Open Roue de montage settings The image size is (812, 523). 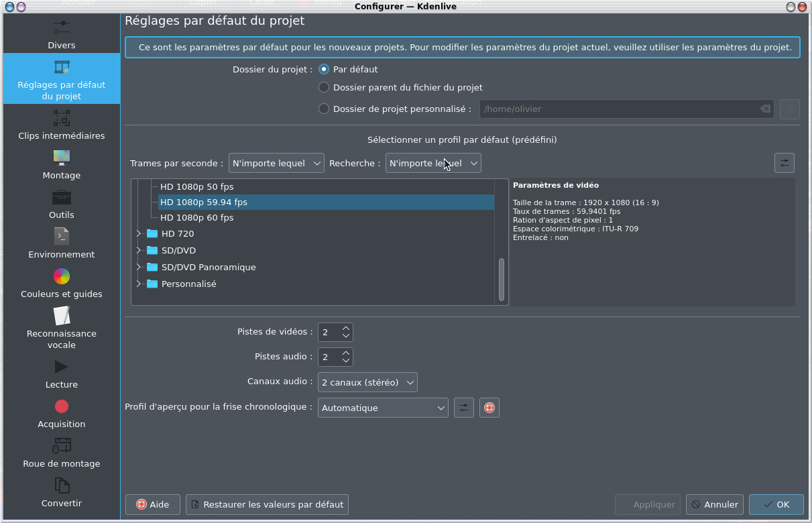62,453
